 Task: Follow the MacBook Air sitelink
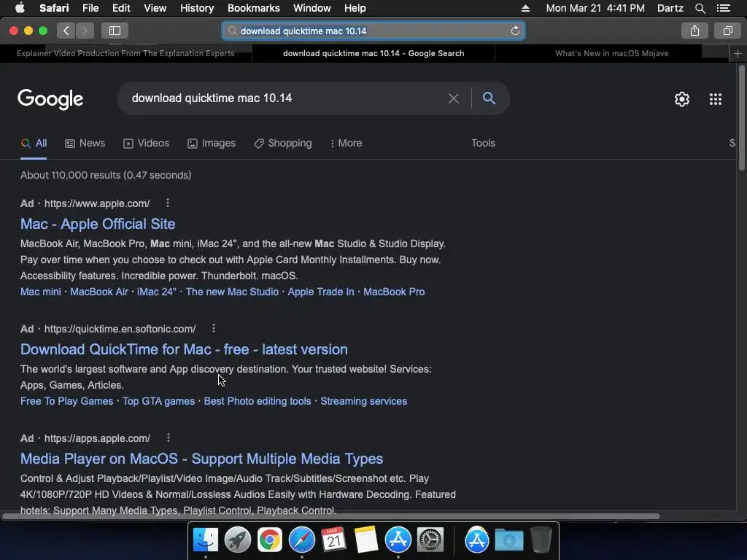coord(99,292)
